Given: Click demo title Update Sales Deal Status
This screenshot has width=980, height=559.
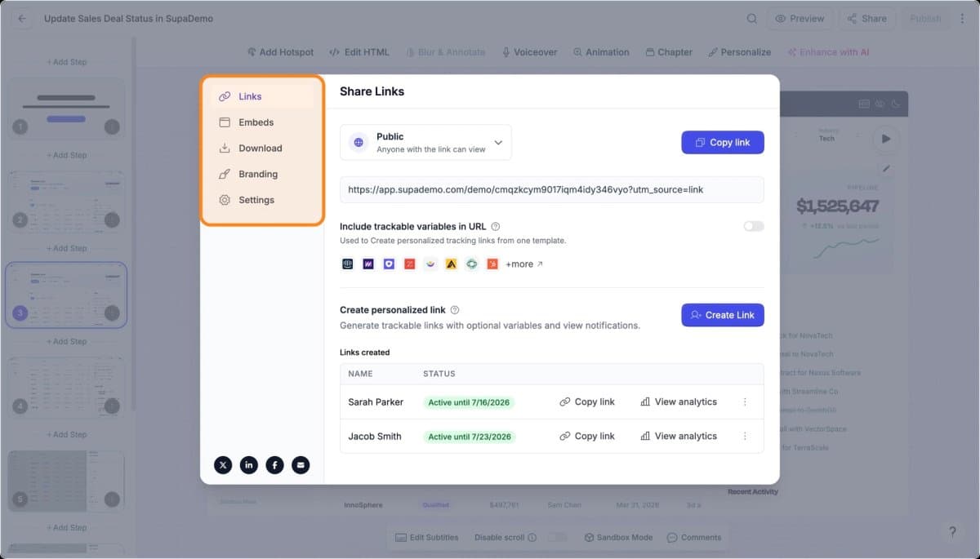Looking at the screenshot, I should pyautogui.click(x=128, y=18).
